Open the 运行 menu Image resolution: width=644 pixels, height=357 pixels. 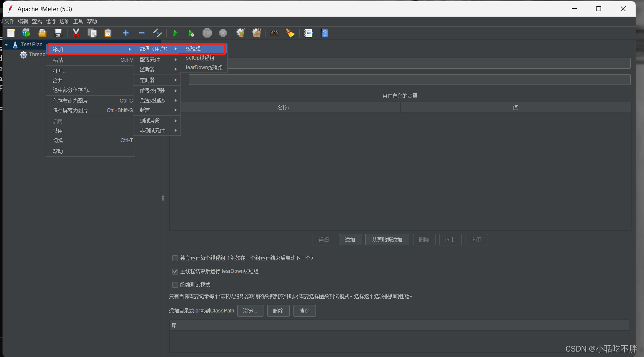click(50, 21)
